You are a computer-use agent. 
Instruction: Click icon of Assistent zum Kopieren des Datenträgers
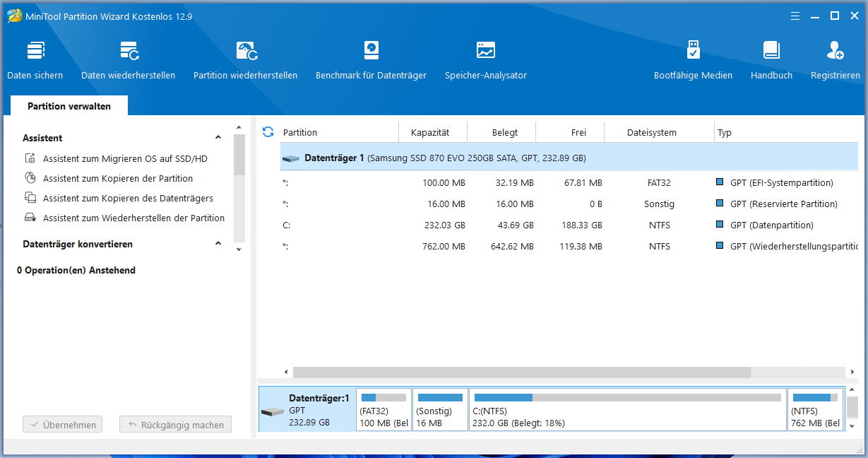(x=30, y=198)
